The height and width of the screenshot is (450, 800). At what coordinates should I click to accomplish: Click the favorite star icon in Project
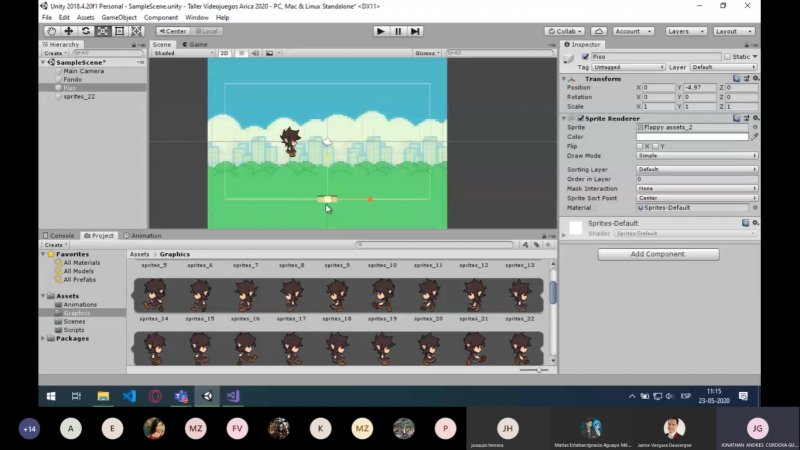point(548,245)
